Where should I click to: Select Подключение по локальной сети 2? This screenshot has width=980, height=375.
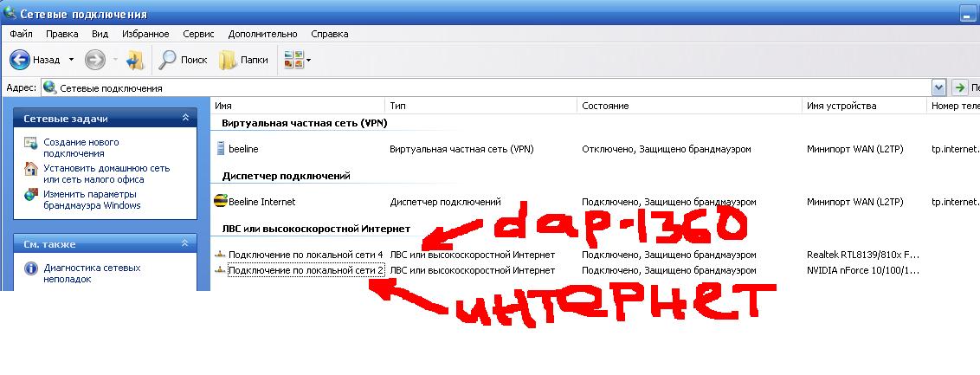(x=306, y=270)
